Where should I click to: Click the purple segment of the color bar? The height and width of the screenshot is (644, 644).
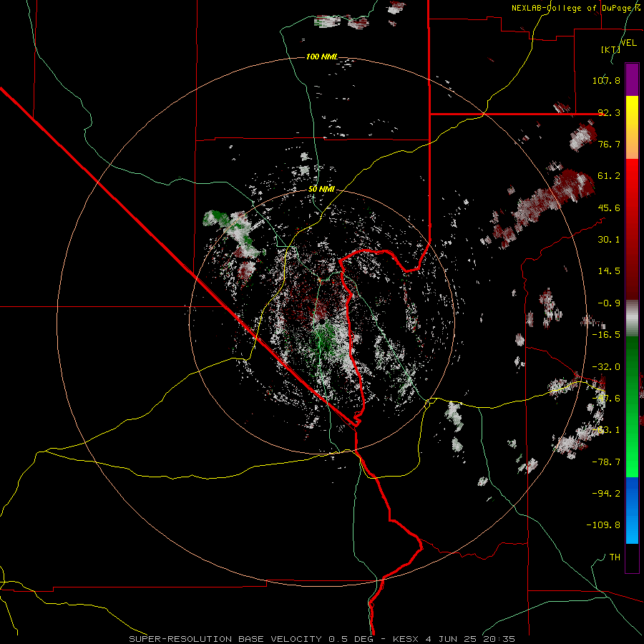pyautogui.click(x=632, y=79)
